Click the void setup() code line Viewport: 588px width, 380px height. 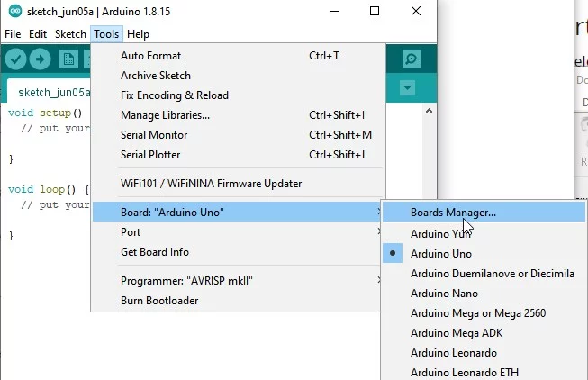(45, 113)
